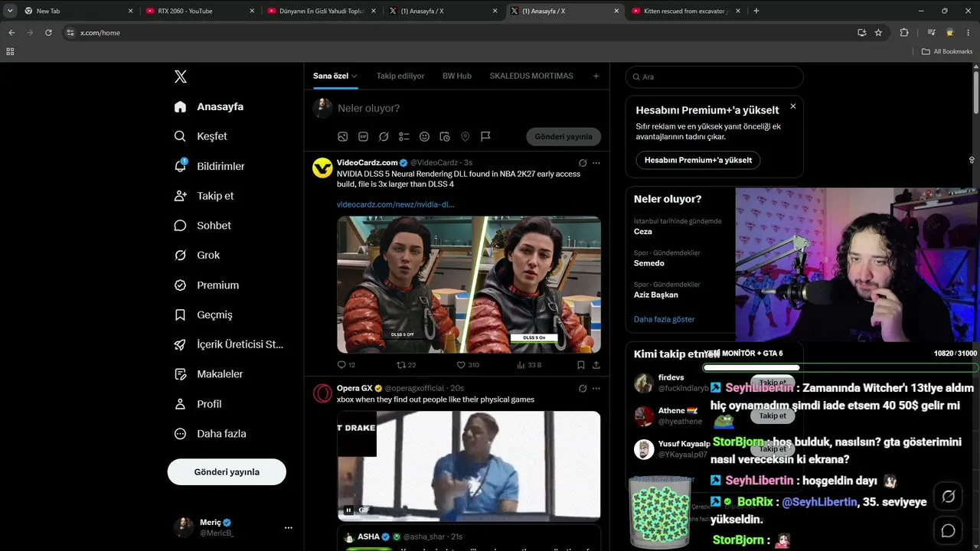Ask Grok about the Opera GX post
The height and width of the screenshot is (551, 980).
(583, 389)
